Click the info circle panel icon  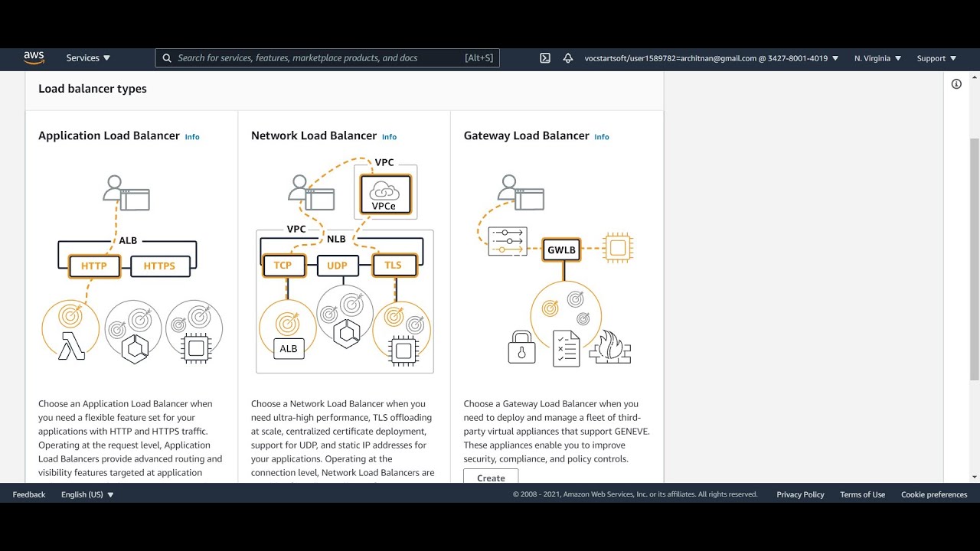pyautogui.click(x=956, y=84)
